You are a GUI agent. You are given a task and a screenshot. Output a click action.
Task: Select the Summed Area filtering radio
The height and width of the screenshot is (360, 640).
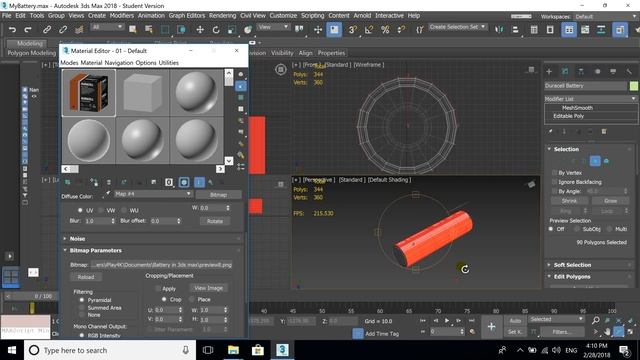pos(82,308)
